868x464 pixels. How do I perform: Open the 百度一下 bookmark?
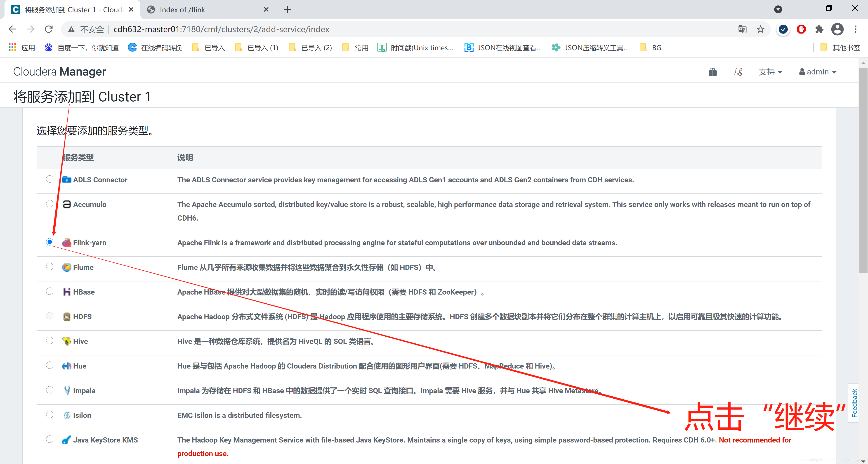[x=82, y=48]
